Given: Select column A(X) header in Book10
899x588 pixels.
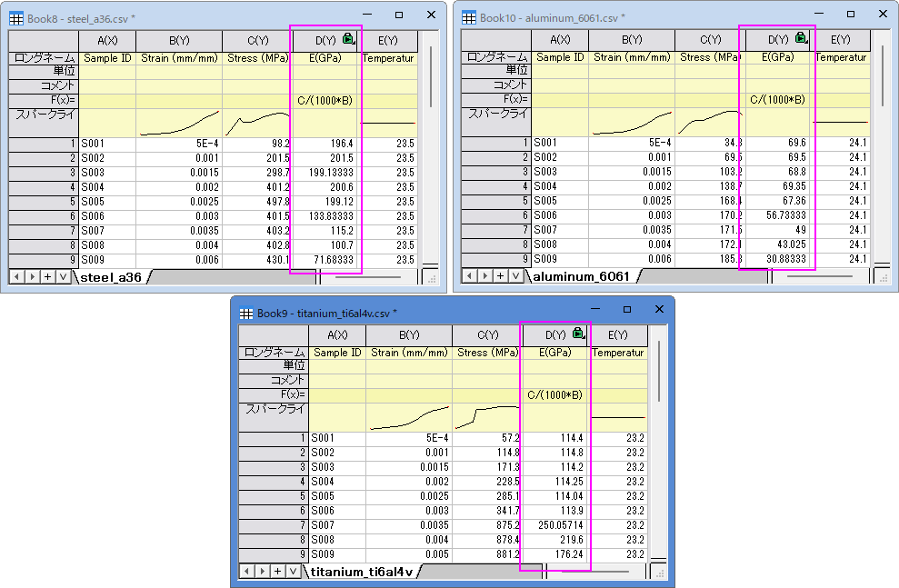Looking at the screenshot, I should 560,40.
